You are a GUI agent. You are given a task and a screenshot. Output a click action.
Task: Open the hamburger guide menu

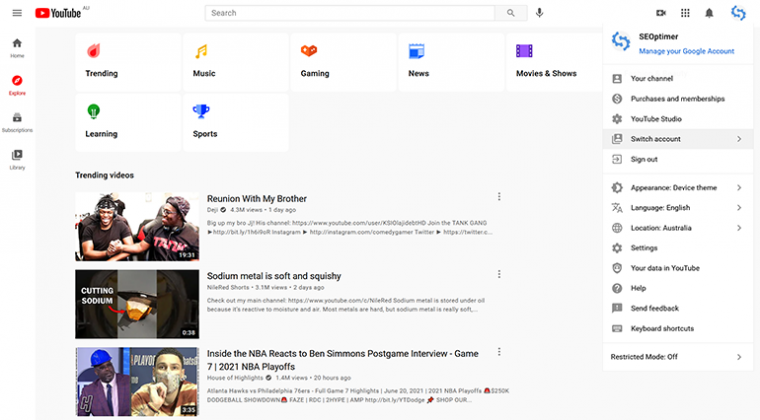[x=17, y=13]
